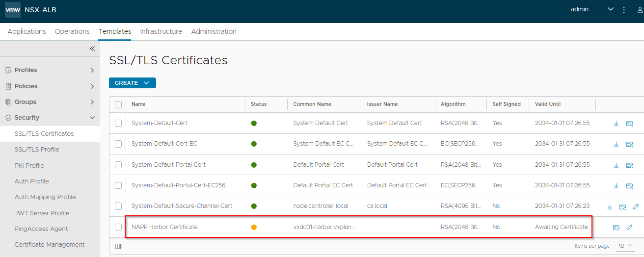Sort by the Name column header
644x257 pixels.
[x=138, y=104]
